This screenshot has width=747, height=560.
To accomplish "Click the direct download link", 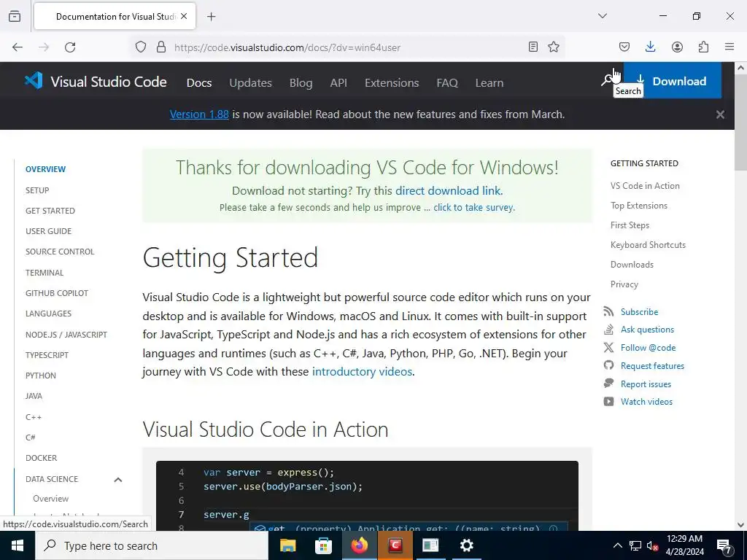I will (x=449, y=191).
